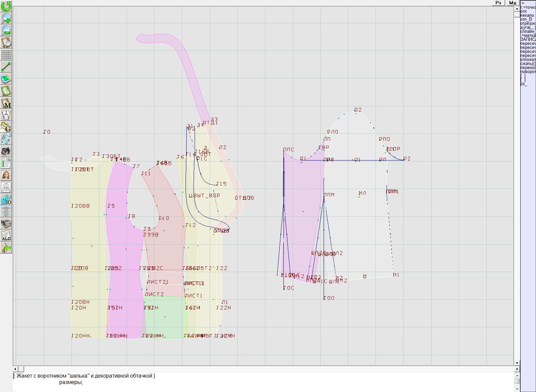Select the compass measuring tool
This screenshot has width=536, height=392.
[x=6, y=115]
